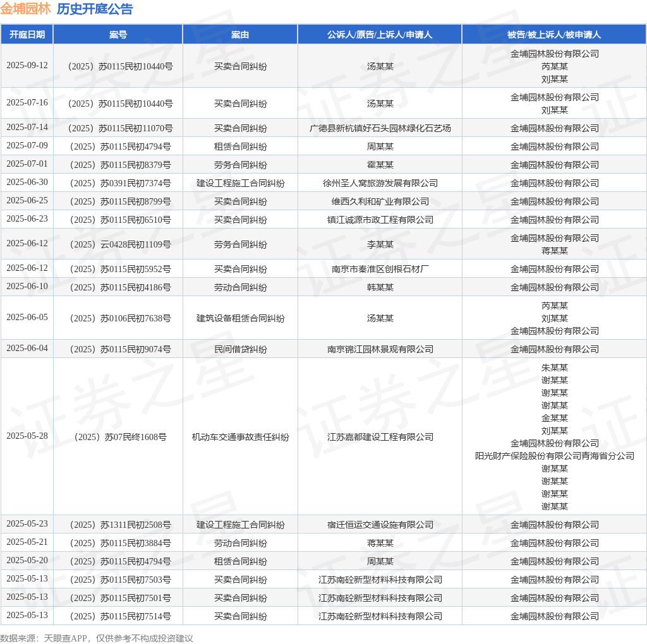Click case number 苏0115民初7501号
Screen dimensions: 647x644
[120, 598]
